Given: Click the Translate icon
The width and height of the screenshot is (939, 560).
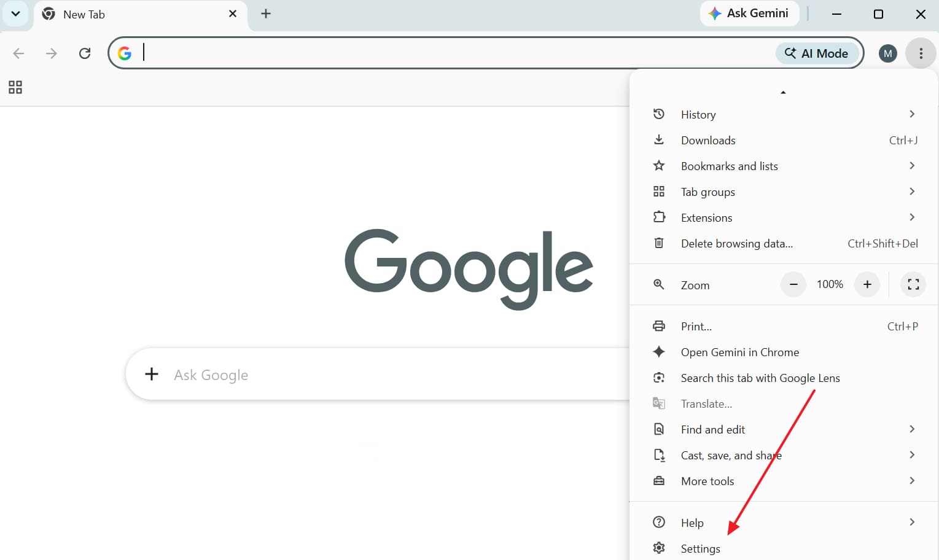Looking at the screenshot, I should pyautogui.click(x=659, y=403).
